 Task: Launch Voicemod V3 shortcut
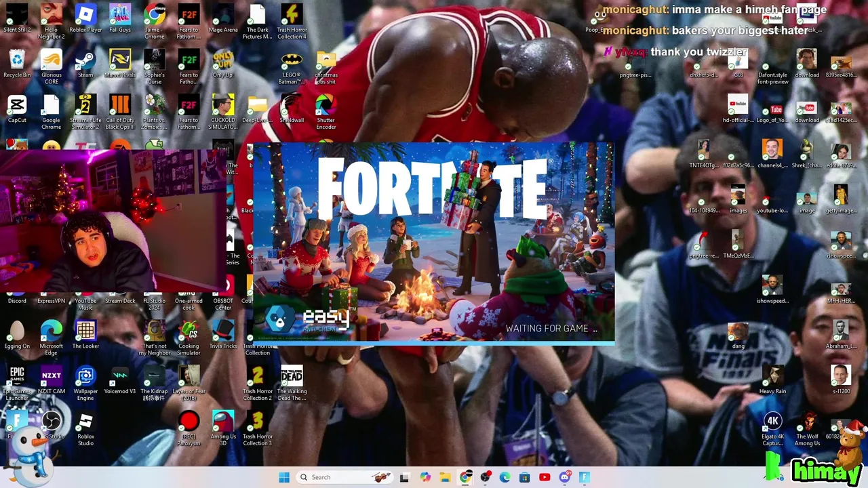coord(120,380)
